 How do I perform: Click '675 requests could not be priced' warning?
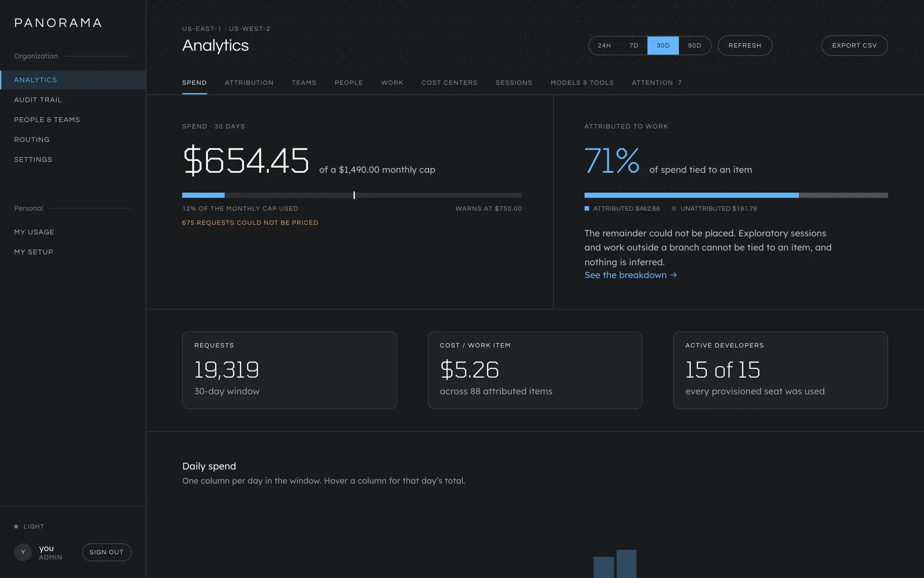click(x=250, y=223)
